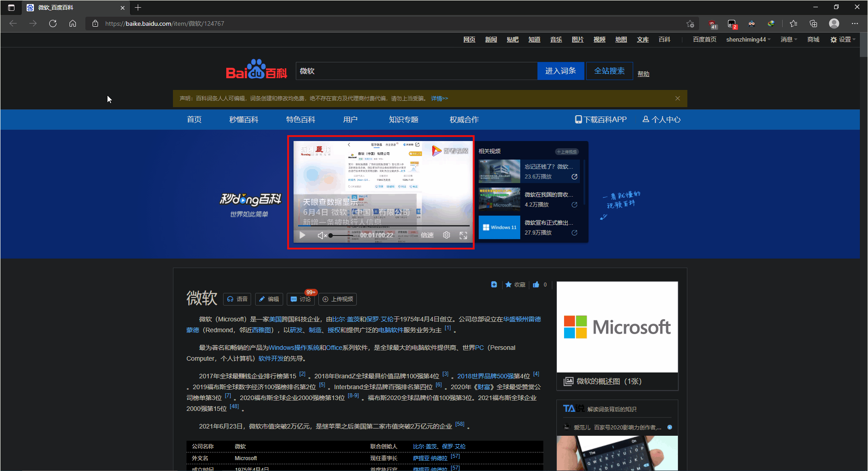Open the Windows 11 related video thumbnail
This screenshot has height=471, width=868.
pyautogui.click(x=499, y=227)
